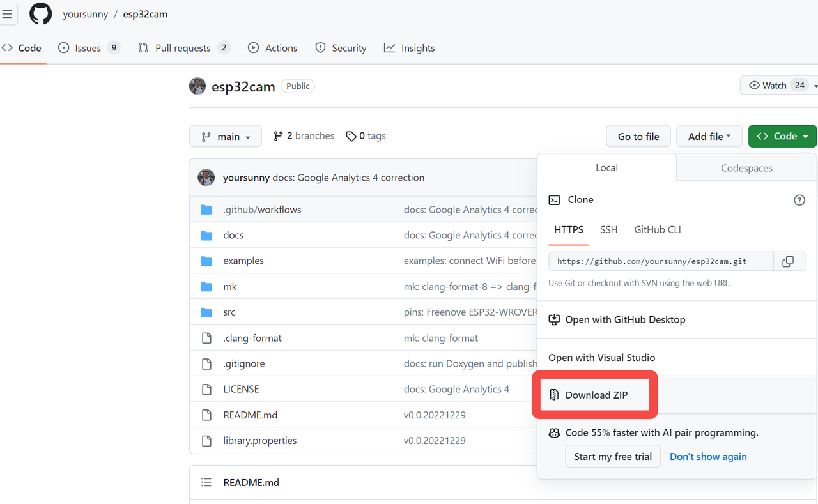Click the mk folder icon

(206, 287)
